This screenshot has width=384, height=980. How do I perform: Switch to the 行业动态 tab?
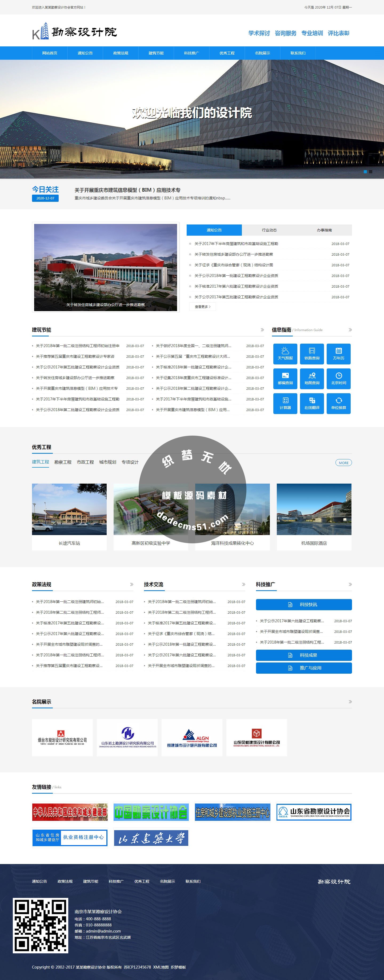269,230
